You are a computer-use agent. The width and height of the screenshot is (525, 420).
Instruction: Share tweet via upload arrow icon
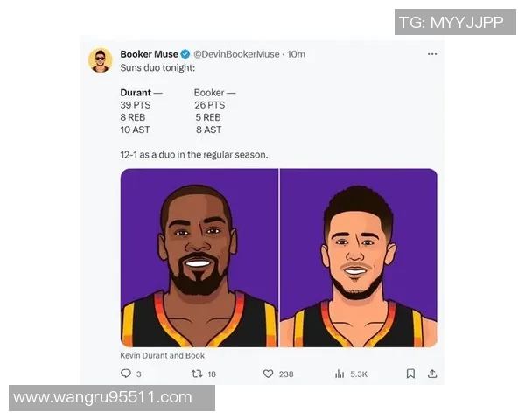pyautogui.click(x=432, y=374)
